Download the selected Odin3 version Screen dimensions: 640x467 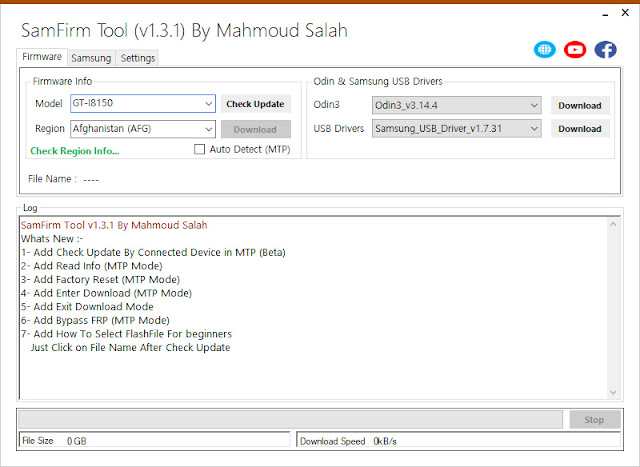[x=580, y=106]
